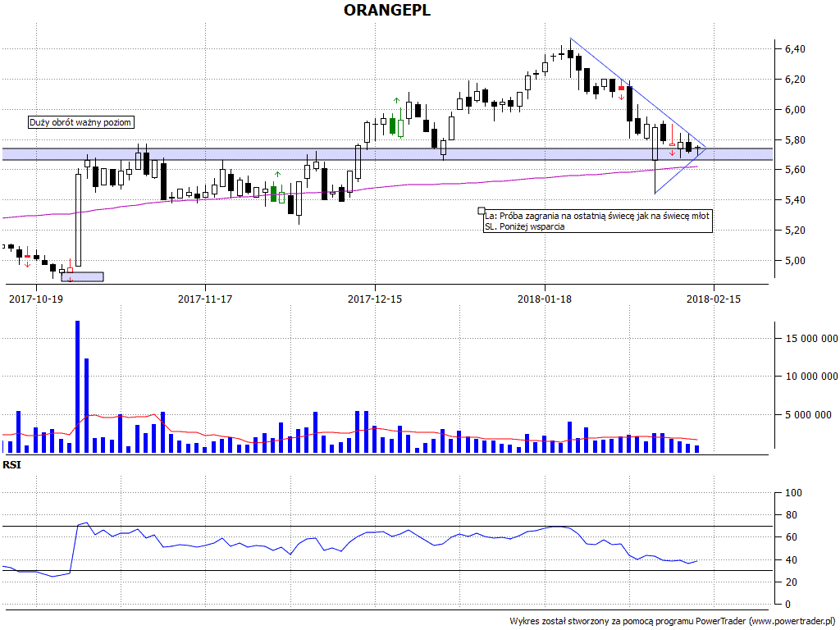840x630 pixels.
Task: Click the 6,40 price axis label
Action: click(x=795, y=49)
